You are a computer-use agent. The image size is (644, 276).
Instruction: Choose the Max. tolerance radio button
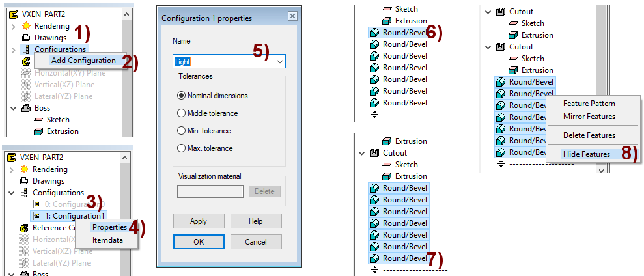coord(182,148)
